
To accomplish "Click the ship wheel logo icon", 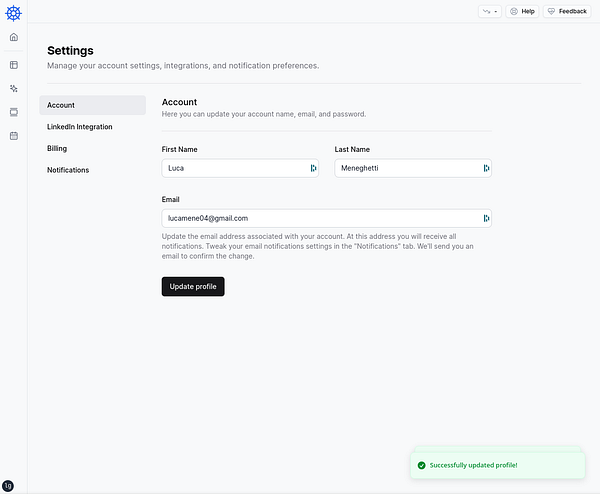I will click(13, 12).
